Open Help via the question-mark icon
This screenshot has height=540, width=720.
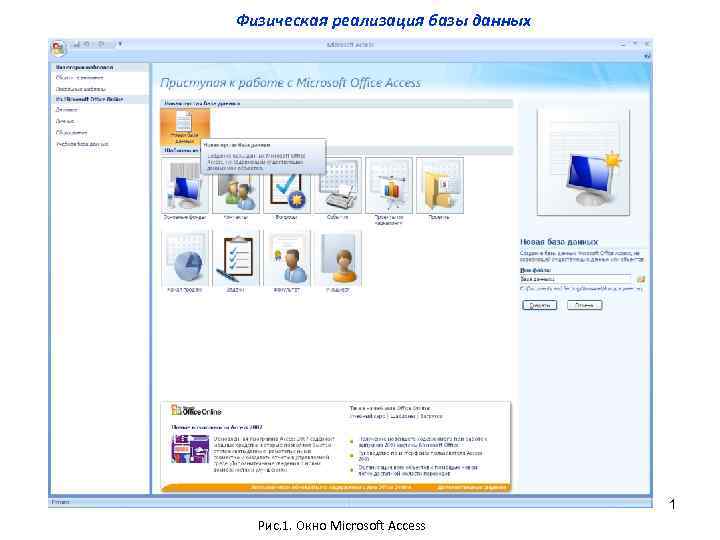pyautogui.click(x=647, y=56)
